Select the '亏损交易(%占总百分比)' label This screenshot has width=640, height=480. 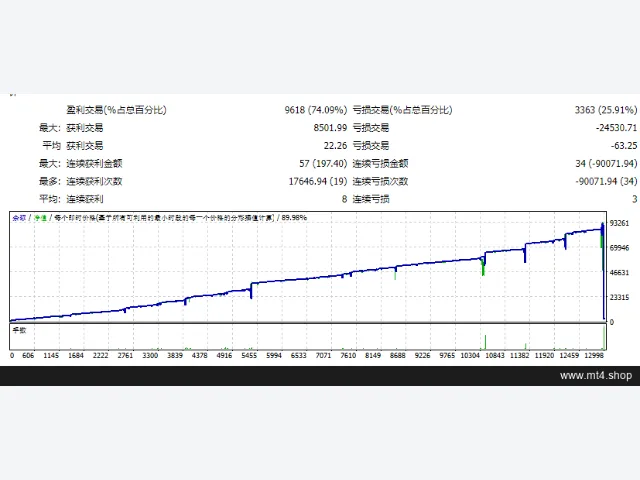402,110
